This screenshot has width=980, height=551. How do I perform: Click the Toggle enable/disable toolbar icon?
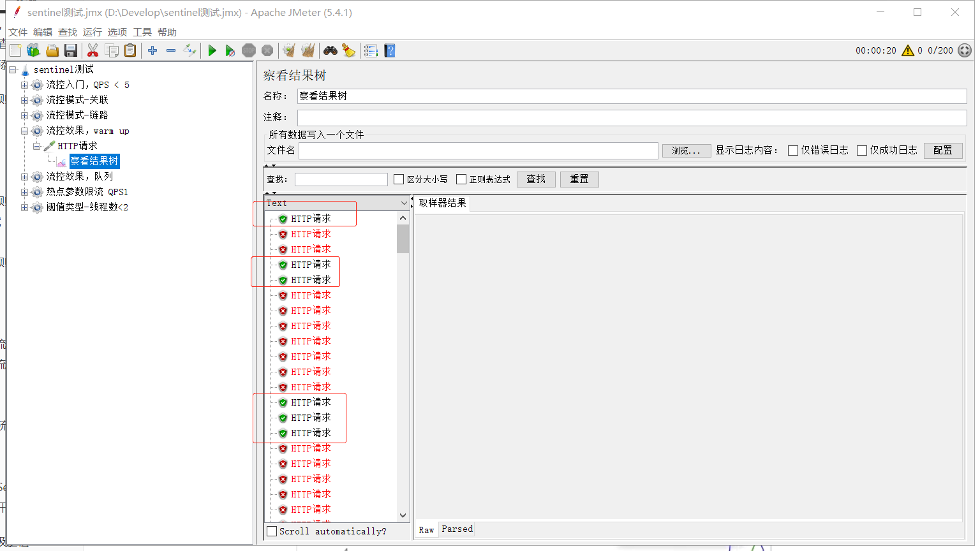coord(189,50)
